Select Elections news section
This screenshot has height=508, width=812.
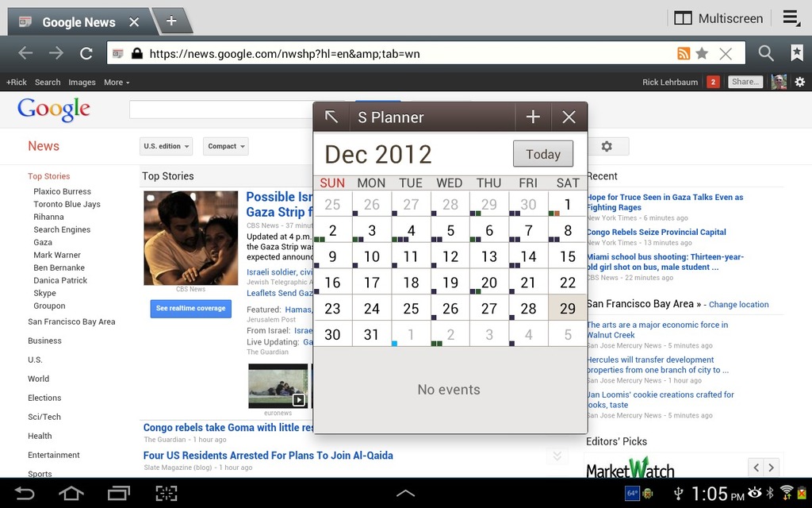(44, 398)
